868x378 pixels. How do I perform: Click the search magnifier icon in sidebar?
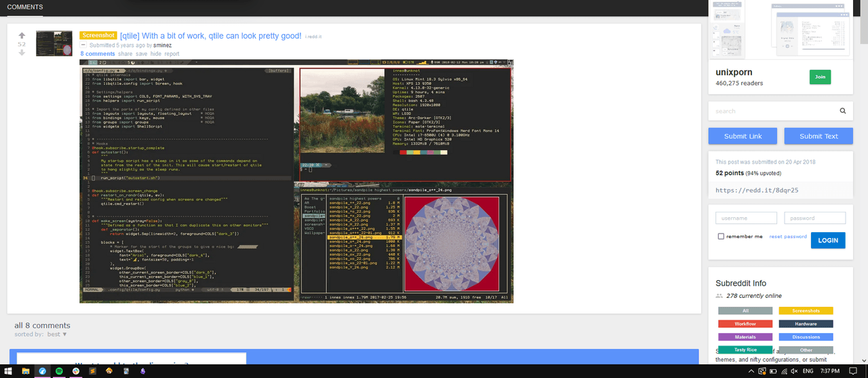click(842, 111)
